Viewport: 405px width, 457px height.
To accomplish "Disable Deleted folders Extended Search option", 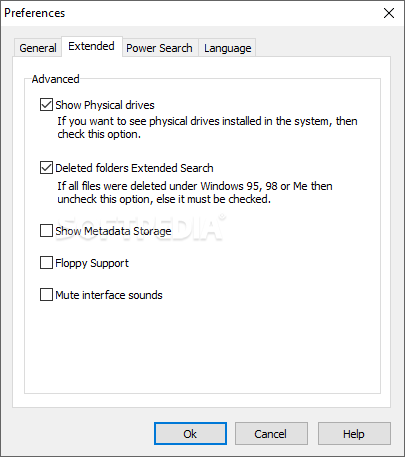I will [x=46, y=168].
